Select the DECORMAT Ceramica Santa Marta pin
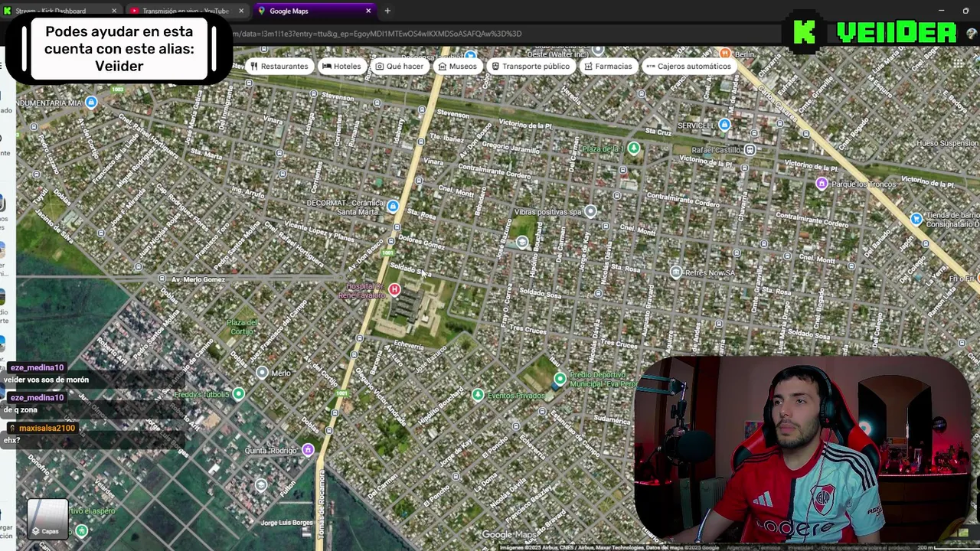 (393, 207)
